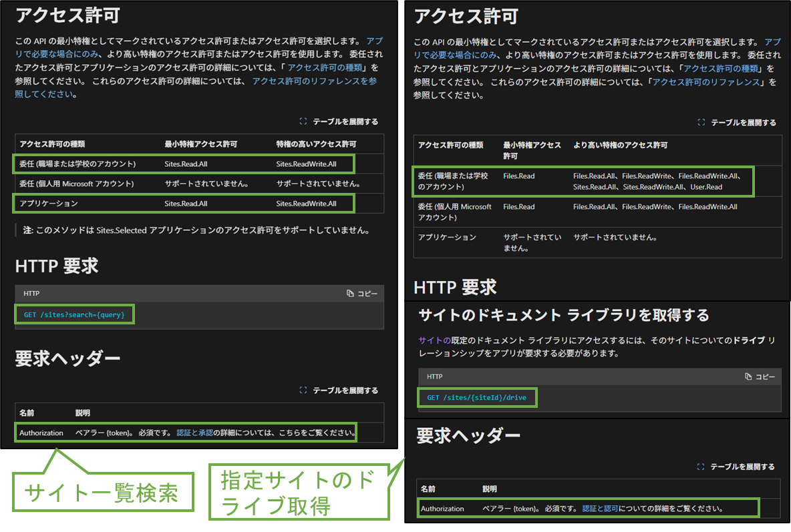Click 'テーブルを展開する' above right Authorization table
Image resolution: width=791 pixels, height=532 pixels.
743,467
